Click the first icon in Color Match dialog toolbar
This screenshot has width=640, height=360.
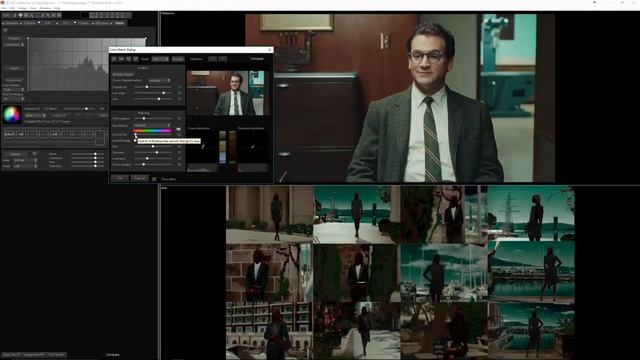click(x=114, y=59)
